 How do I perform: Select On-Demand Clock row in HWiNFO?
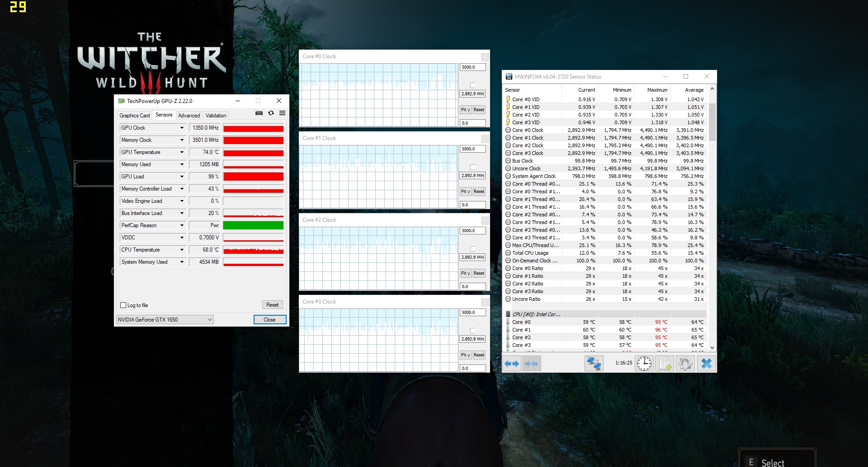(605, 261)
